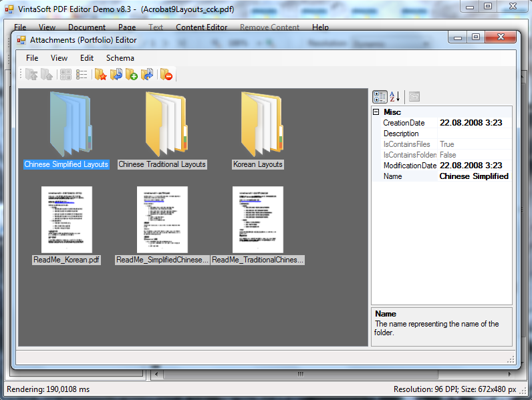
Task: Click the Rendering time status text
Action: click(48, 389)
